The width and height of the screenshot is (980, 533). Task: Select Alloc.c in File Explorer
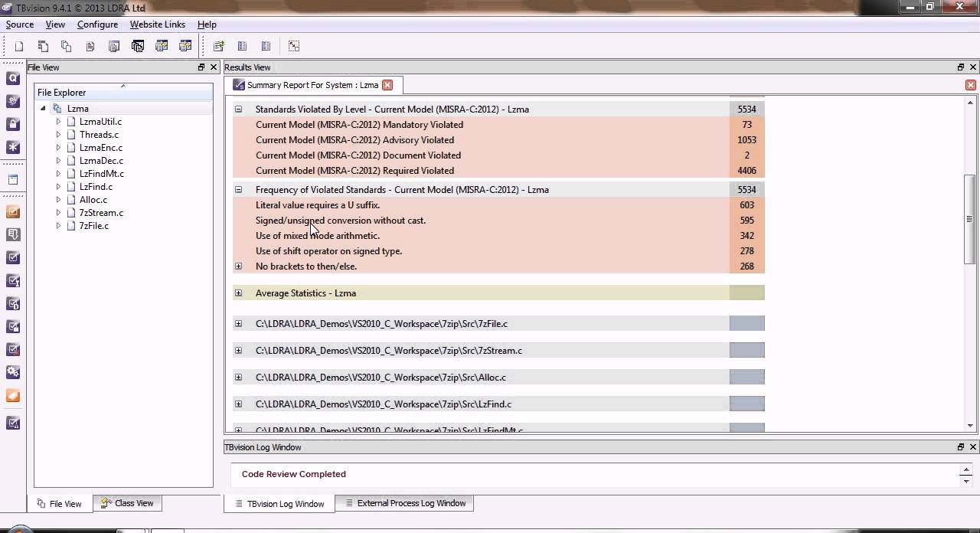tap(93, 200)
